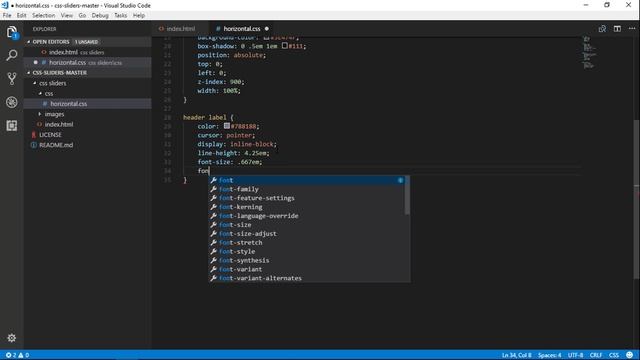Choose font-size-adjust suggestion

[x=307, y=234]
